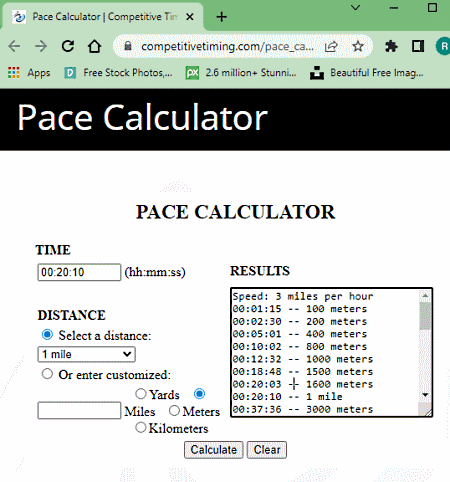Expand the '1 mile' distance dropdown

coord(87,354)
